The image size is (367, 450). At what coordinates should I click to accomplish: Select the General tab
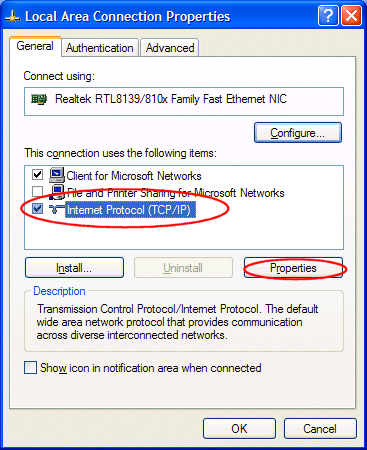click(x=35, y=46)
